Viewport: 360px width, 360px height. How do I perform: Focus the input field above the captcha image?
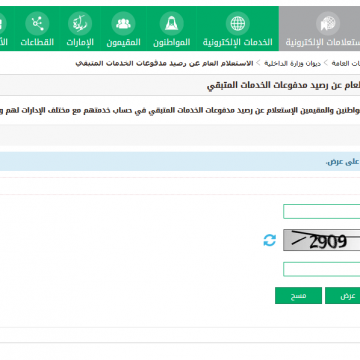(x=322, y=212)
